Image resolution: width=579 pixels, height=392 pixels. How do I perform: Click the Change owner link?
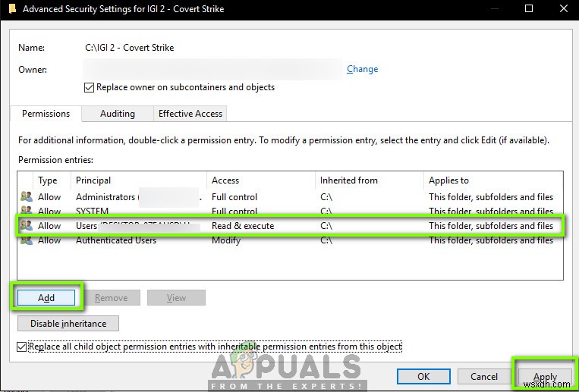tap(362, 69)
